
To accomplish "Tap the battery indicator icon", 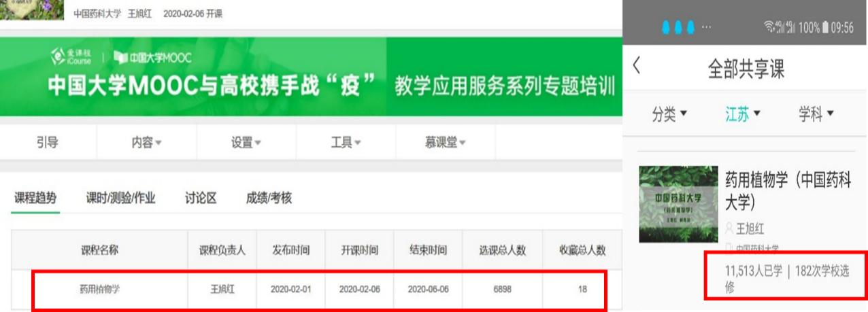I will click(x=825, y=27).
